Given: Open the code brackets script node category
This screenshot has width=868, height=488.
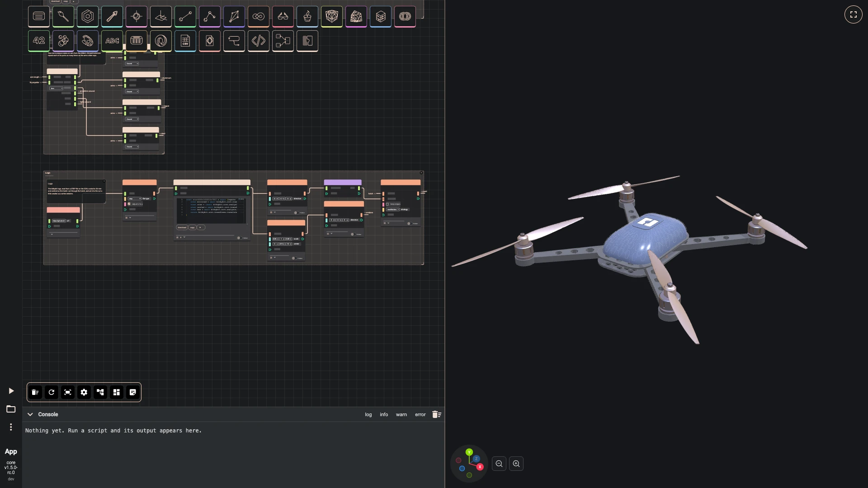Looking at the screenshot, I should click(259, 41).
